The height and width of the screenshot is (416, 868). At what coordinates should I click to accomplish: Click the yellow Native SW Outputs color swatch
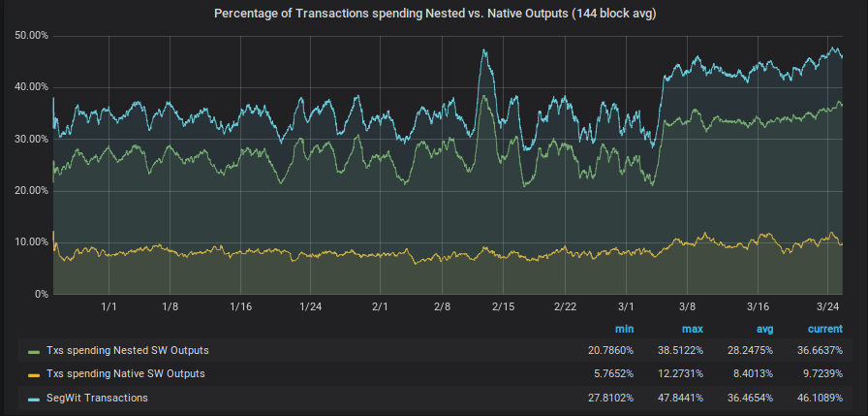(34, 374)
